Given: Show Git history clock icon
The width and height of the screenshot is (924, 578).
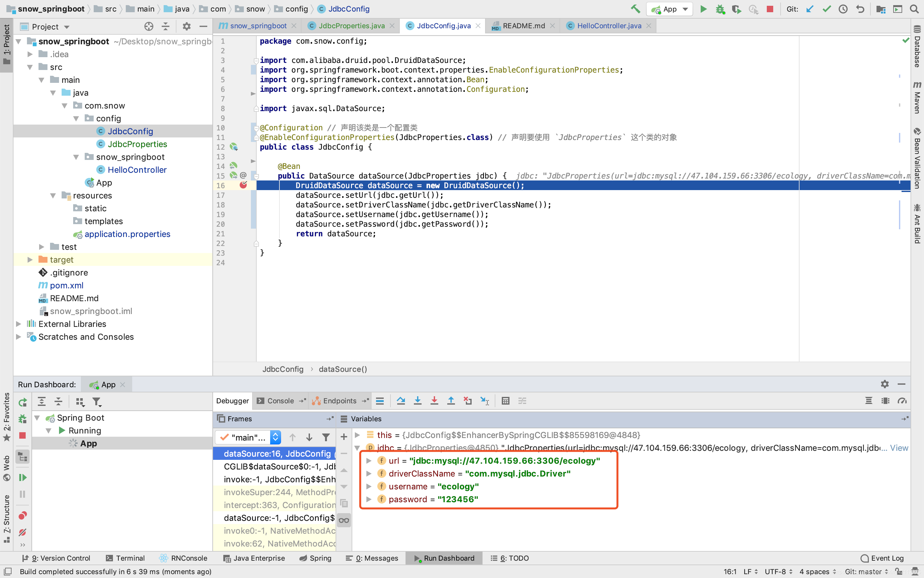Looking at the screenshot, I should coord(843,9).
